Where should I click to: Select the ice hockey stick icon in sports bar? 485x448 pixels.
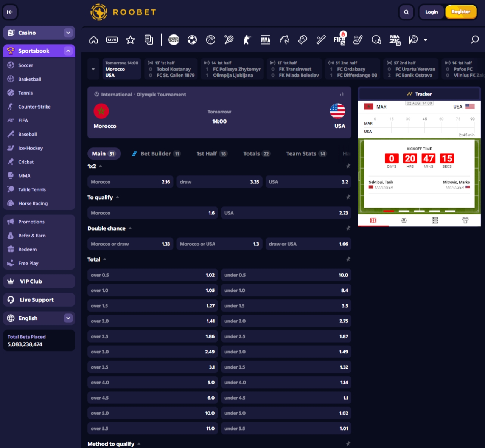pos(358,40)
